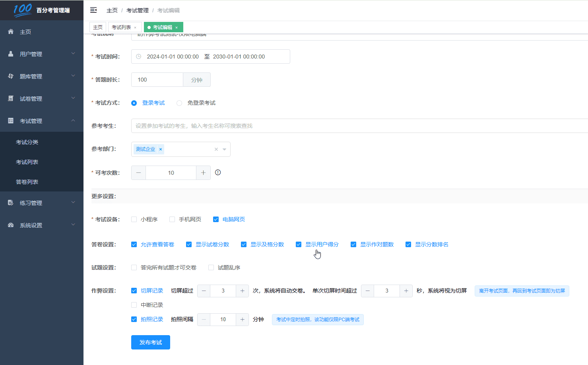Collapse the sidebar with the hamburger icon
Image resolution: width=588 pixels, height=365 pixels.
93,10
